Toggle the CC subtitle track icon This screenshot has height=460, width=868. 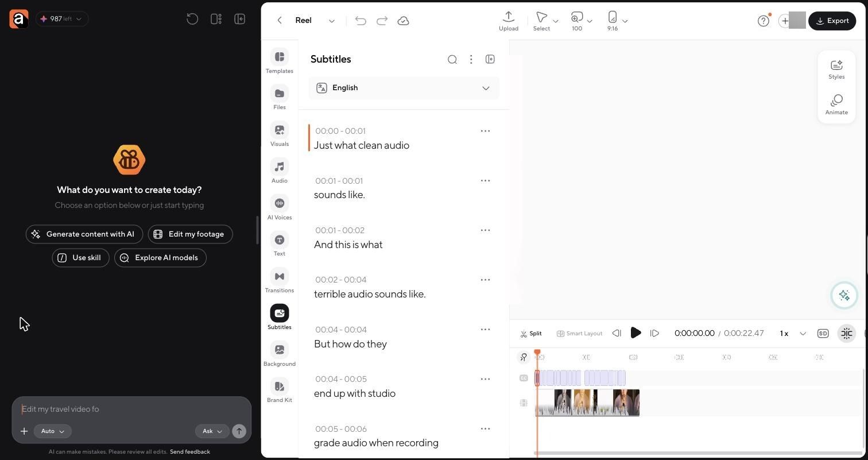[x=524, y=378]
